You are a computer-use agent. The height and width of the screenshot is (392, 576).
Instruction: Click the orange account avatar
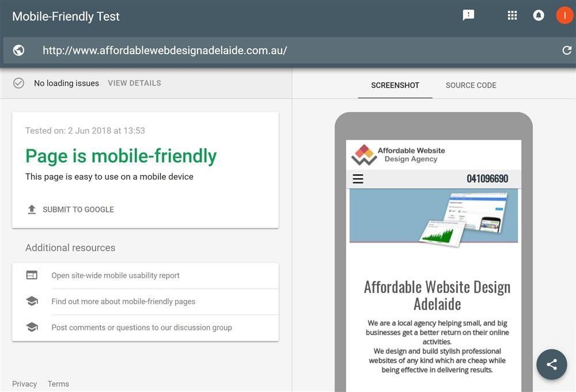[x=564, y=16]
